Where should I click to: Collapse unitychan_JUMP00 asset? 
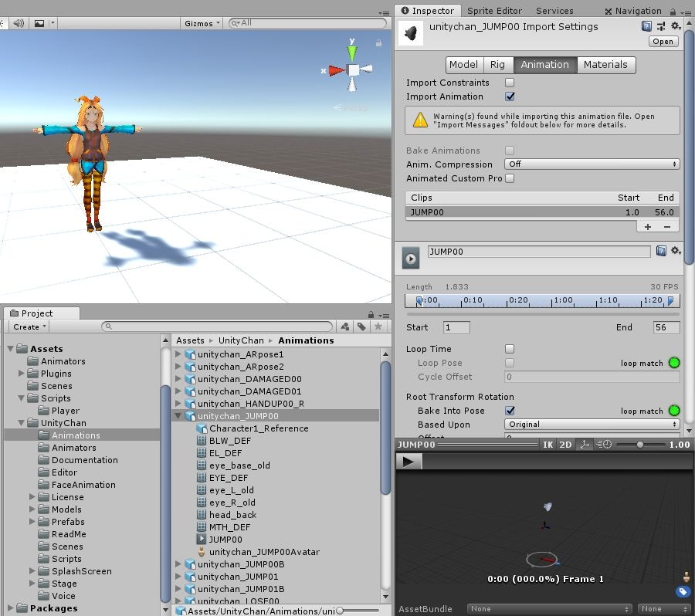click(178, 416)
